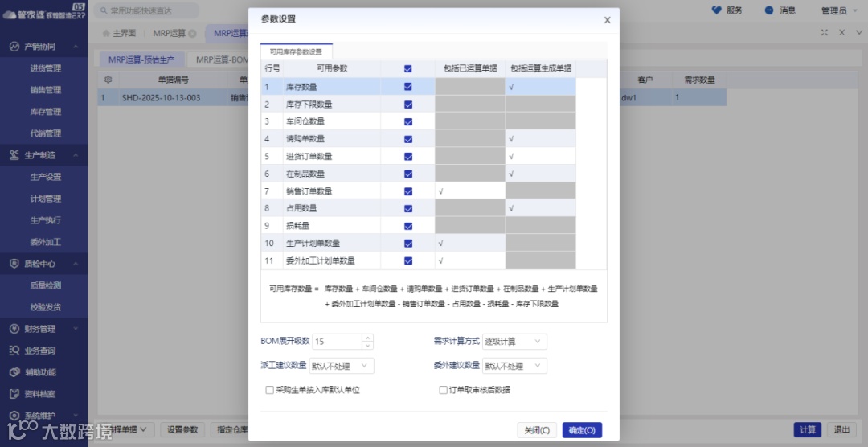Viewport: 868px width, 447px height.
Task: Expand the 财务管理 section chevron
Action: pos(76,329)
